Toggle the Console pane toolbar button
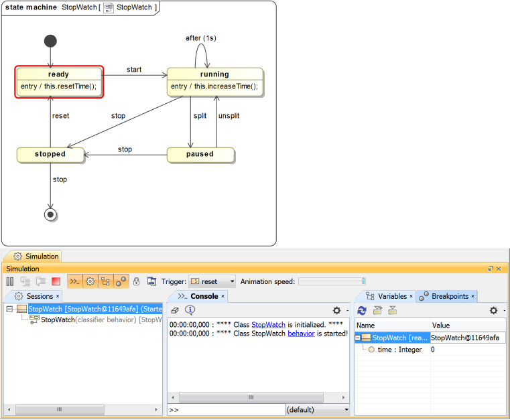510x420 pixels. pos(75,282)
